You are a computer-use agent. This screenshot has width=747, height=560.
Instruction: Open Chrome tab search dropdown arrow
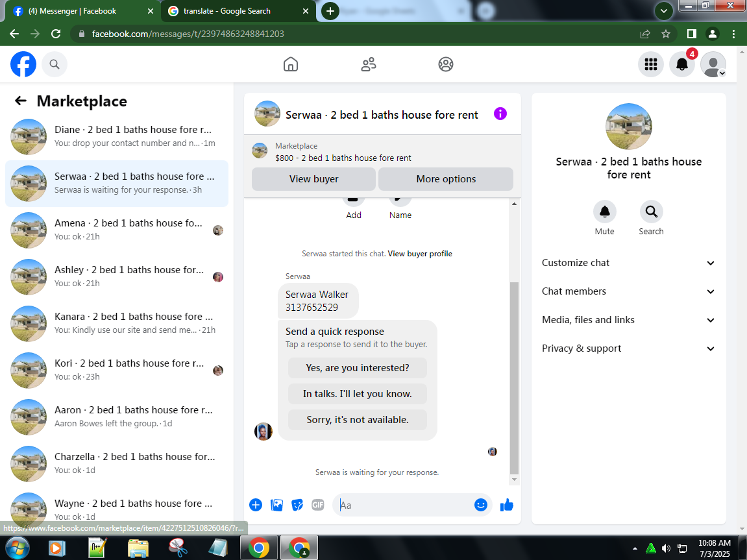[x=664, y=11]
